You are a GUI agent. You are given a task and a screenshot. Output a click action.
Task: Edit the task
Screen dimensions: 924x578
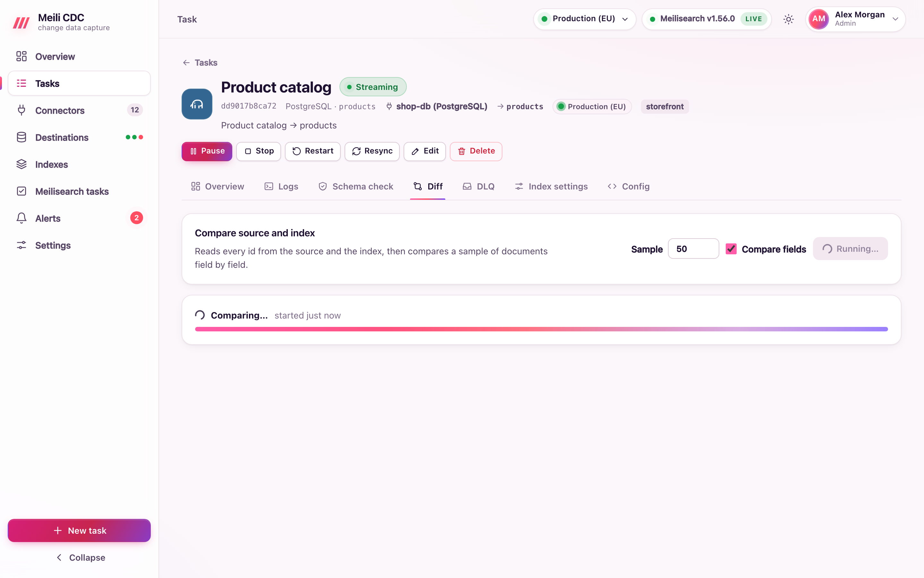click(424, 151)
